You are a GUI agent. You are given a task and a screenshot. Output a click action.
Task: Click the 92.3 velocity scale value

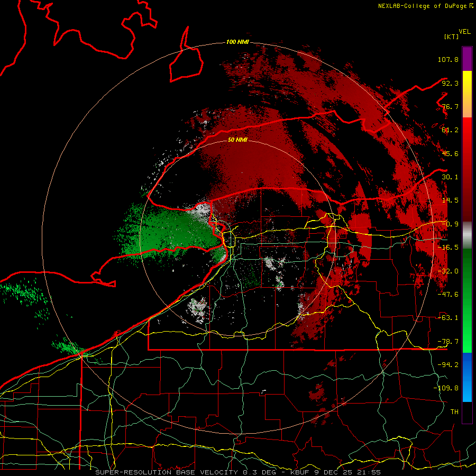coord(450,83)
